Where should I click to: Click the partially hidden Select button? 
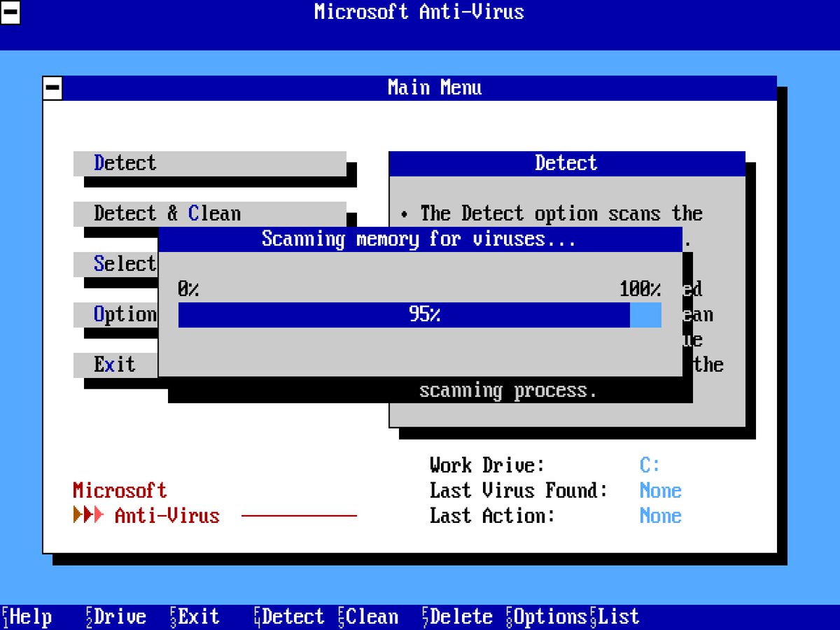click(x=115, y=264)
